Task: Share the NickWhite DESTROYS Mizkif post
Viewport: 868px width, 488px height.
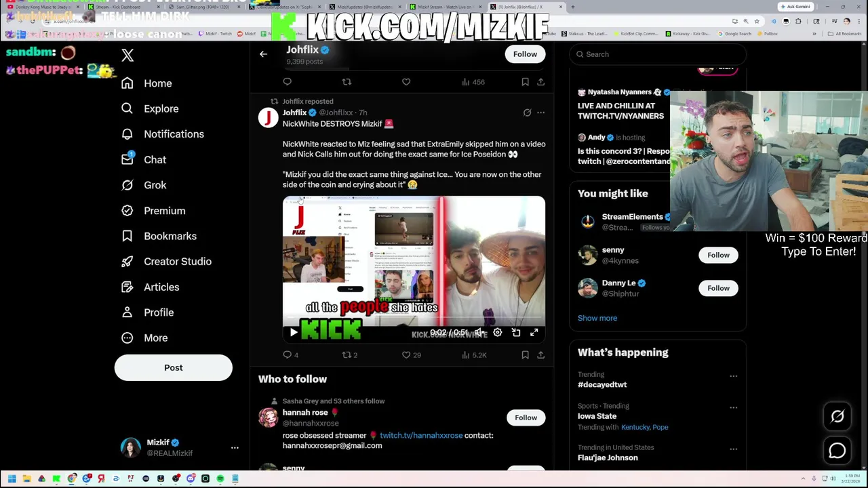Action: (x=540, y=355)
